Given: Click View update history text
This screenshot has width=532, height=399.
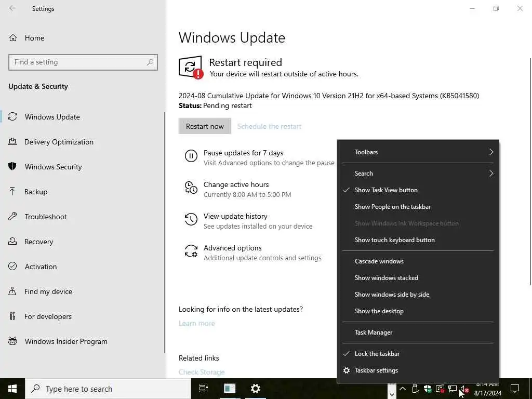Looking at the screenshot, I should coord(235,216).
